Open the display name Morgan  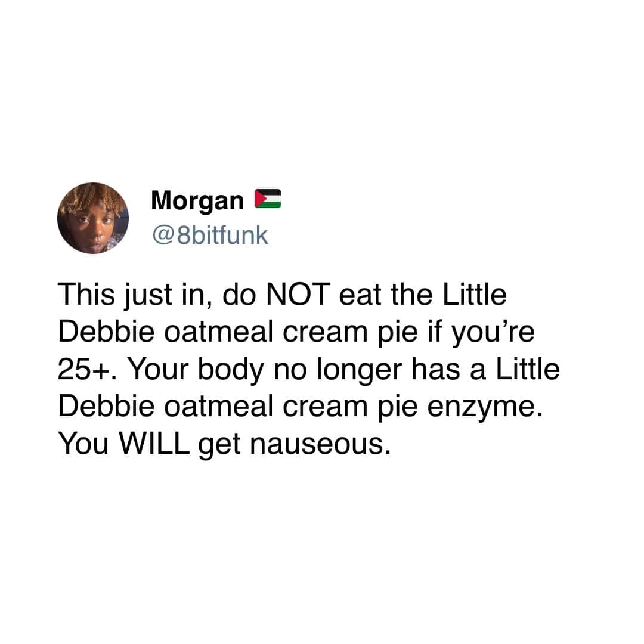click(197, 201)
